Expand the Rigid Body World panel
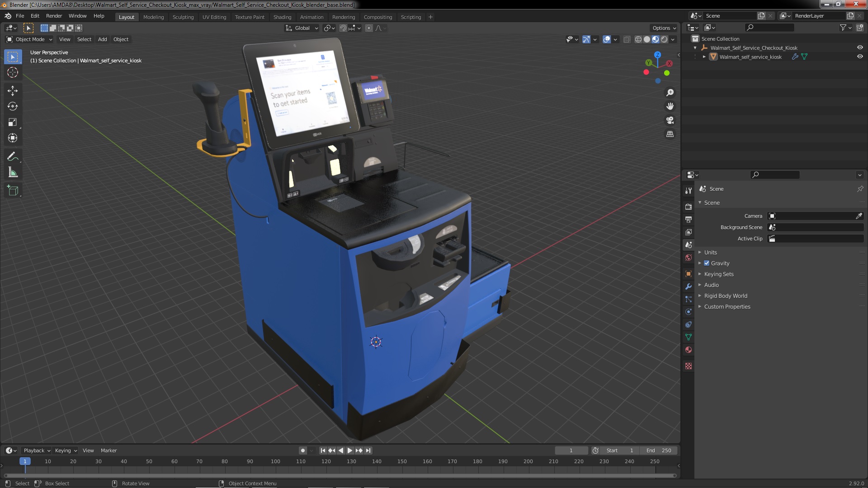Image resolution: width=868 pixels, height=488 pixels. 725,296
